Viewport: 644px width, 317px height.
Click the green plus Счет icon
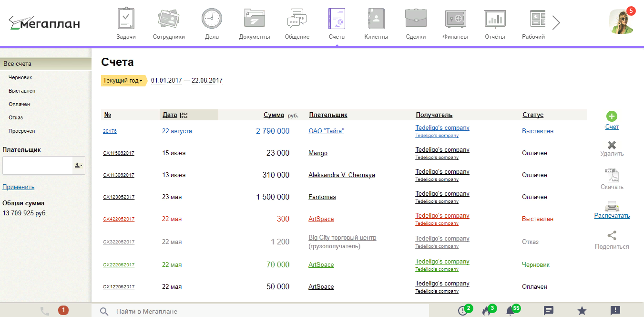click(612, 116)
